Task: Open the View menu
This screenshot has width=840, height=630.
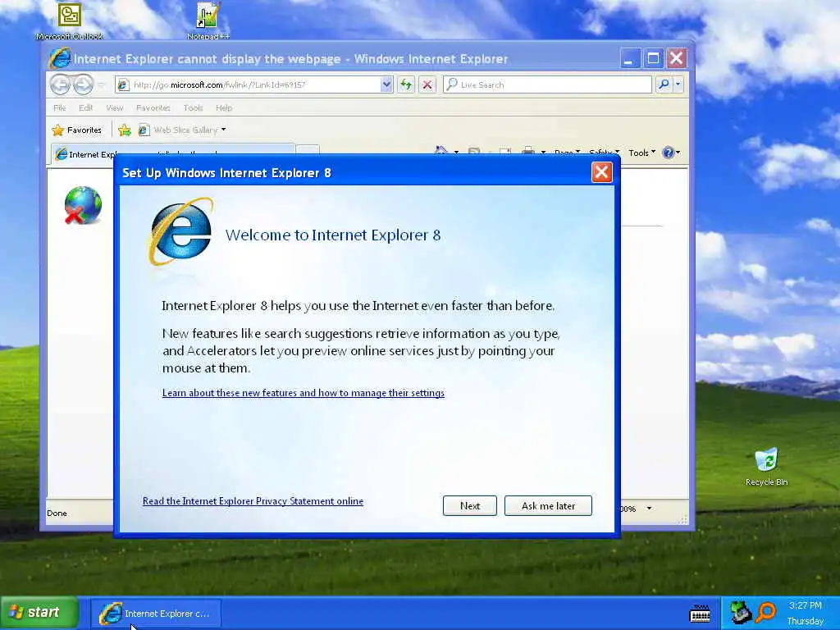Action: (x=115, y=107)
